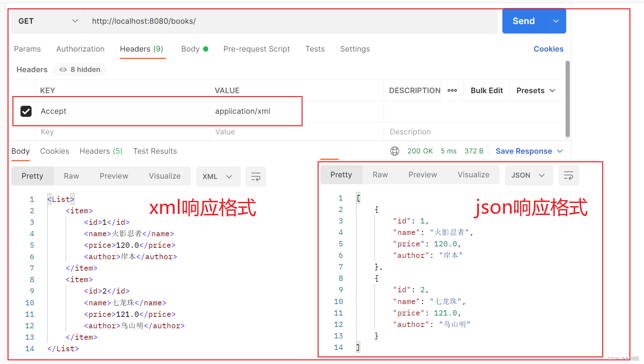
Task: Open the request Body tab
Action: click(194, 49)
